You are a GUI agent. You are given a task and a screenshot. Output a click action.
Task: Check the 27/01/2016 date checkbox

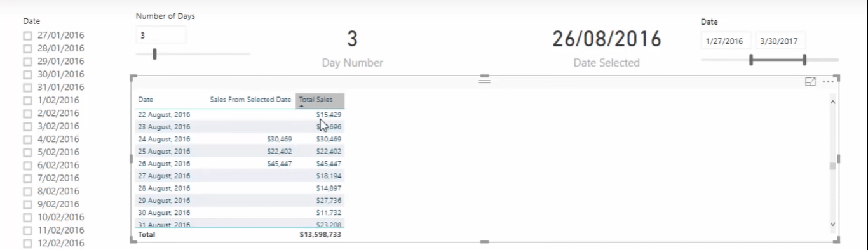(27, 36)
